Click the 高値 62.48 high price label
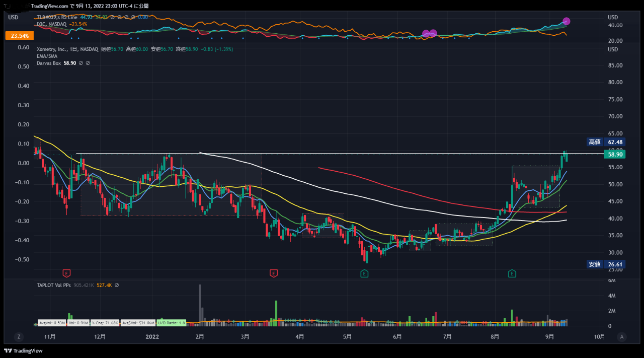The height and width of the screenshot is (358, 644). (x=607, y=142)
